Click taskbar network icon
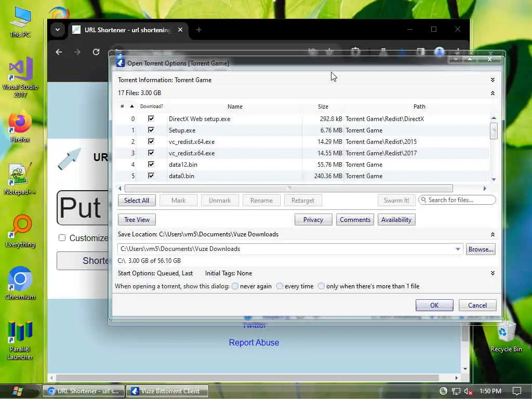 point(456,391)
